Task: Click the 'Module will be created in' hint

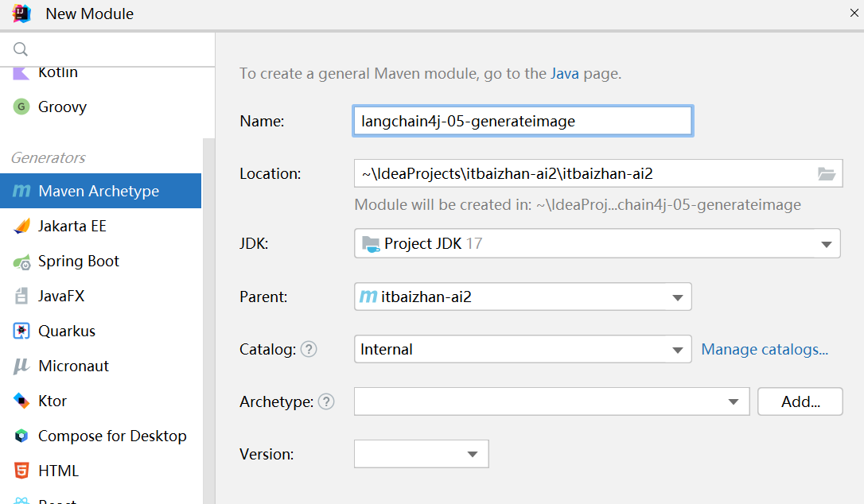Action: click(578, 205)
